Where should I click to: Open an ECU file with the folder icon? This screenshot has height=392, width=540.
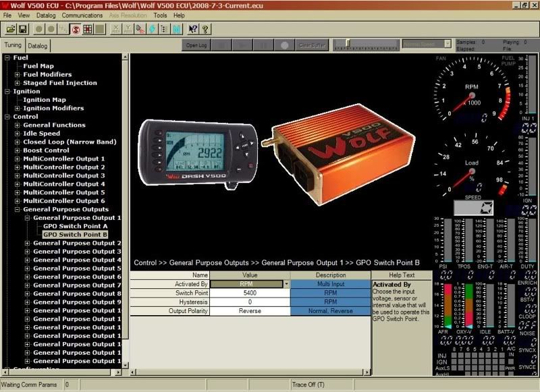pos(11,29)
